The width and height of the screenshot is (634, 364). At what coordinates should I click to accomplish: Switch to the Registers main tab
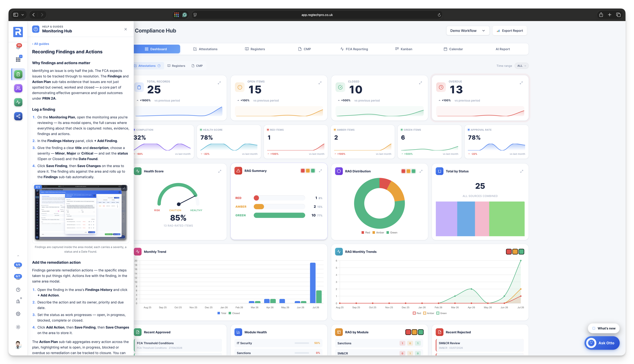[255, 49]
